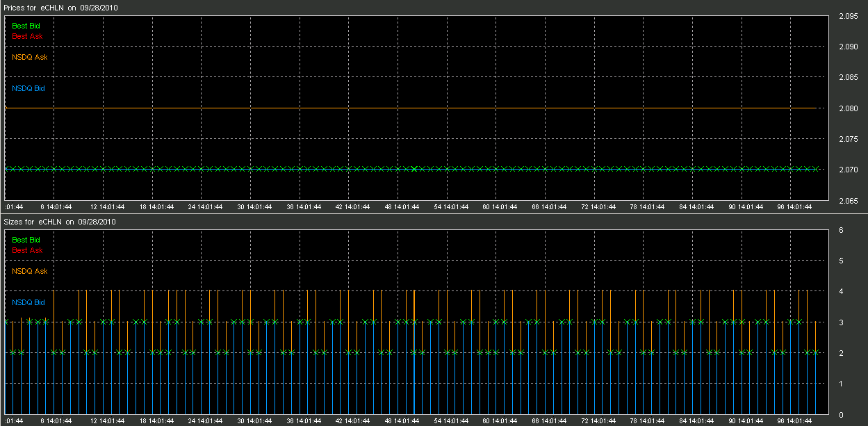Click the 'Sizes for eCHLN on 09/28/2010' title
This screenshot has height=426, width=868.
[60, 222]
